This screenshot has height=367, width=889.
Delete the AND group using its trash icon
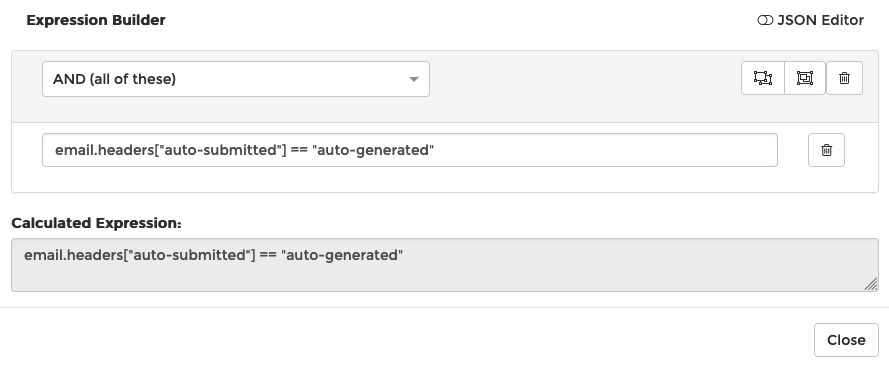pyautogui.click(x=844, y=78)
